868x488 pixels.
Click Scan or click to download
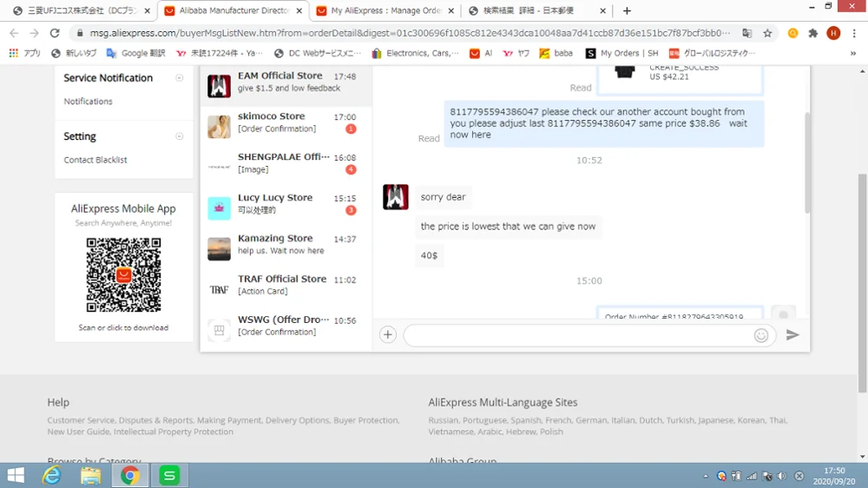[x=123, y=328]
